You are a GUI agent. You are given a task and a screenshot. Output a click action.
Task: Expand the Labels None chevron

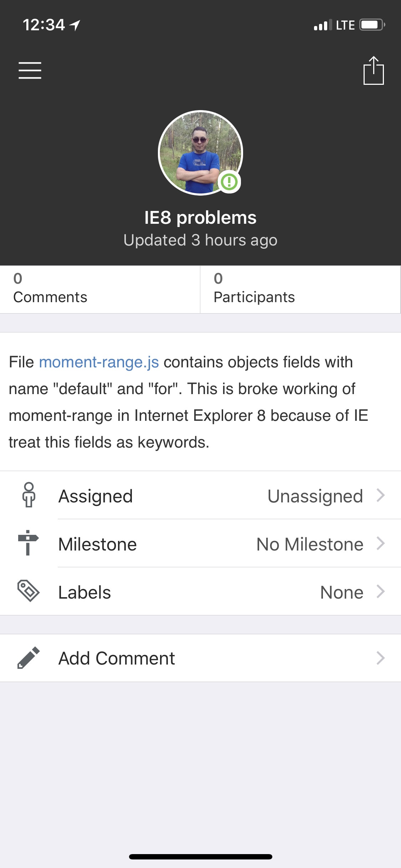(381, 591)
